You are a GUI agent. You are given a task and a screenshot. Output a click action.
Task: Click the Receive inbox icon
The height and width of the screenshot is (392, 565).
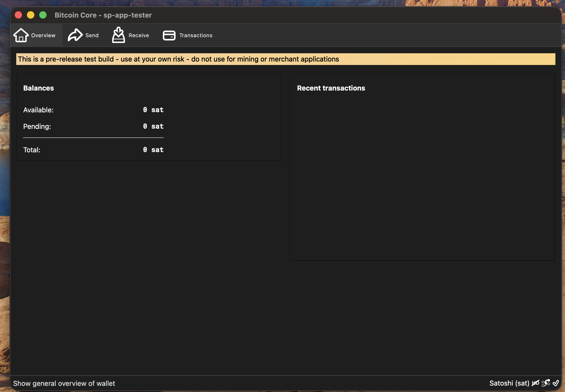[x=118, y=35]
